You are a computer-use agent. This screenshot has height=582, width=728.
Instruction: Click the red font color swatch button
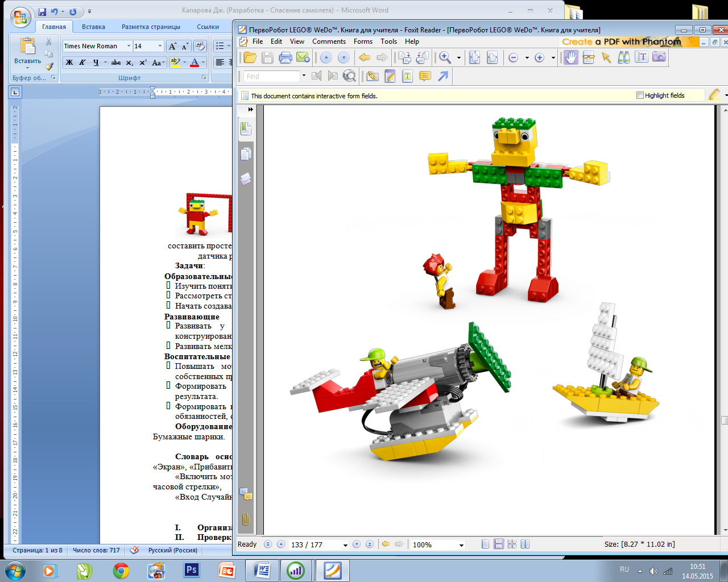[195, 63]
